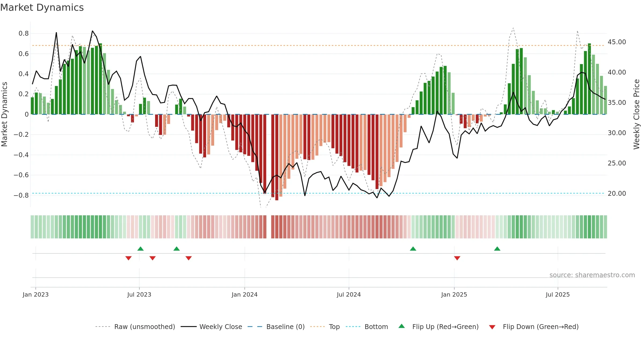
Task: Click the 30.00 price tick label
Action: tap(617, 133)
